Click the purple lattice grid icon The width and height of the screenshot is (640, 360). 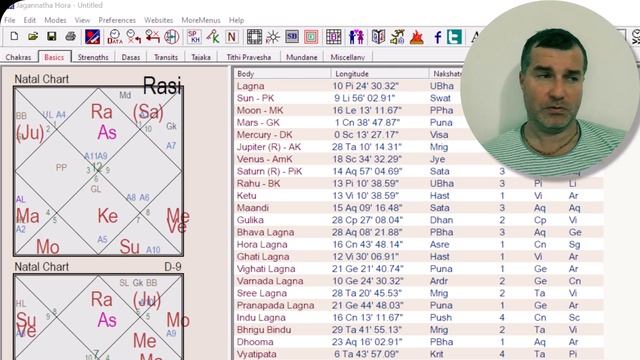tap(333, 37)
